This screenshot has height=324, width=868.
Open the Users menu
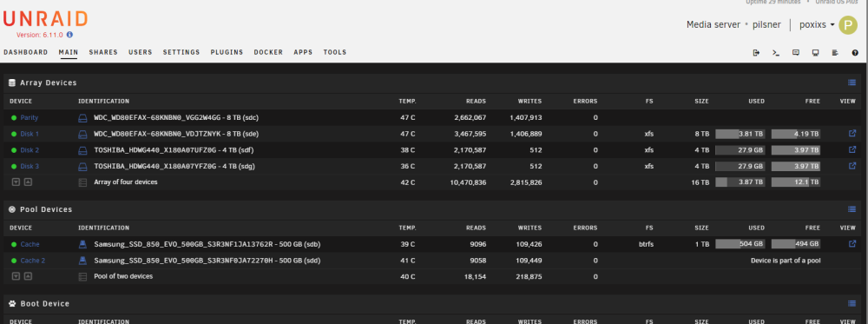140,53
